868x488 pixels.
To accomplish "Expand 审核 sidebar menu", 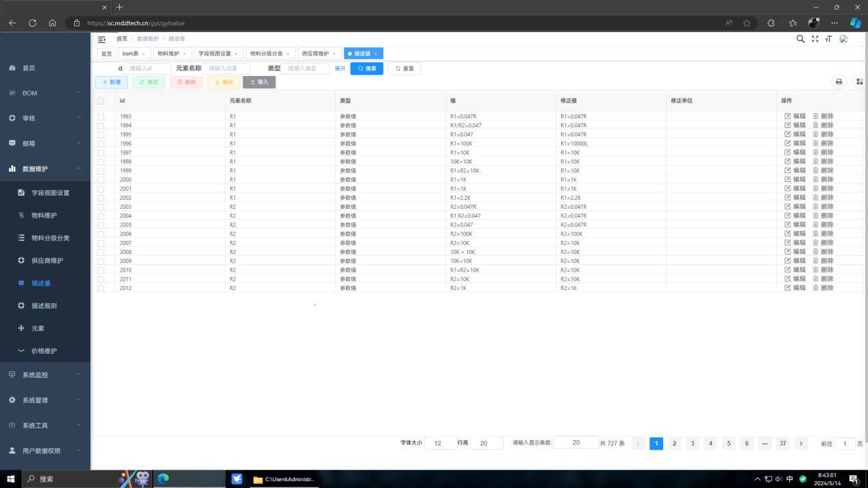I will pyautogui.click(x=45, y=118).
